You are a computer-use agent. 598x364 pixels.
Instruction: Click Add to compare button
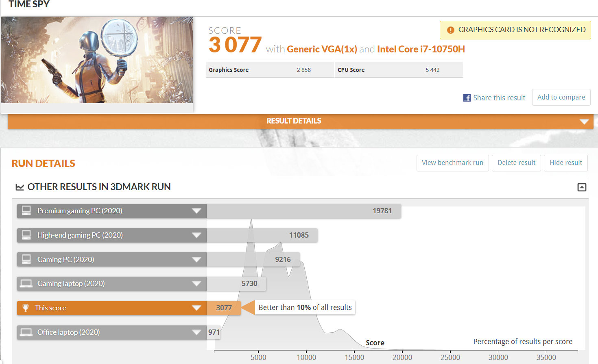(x=561, y=97)
